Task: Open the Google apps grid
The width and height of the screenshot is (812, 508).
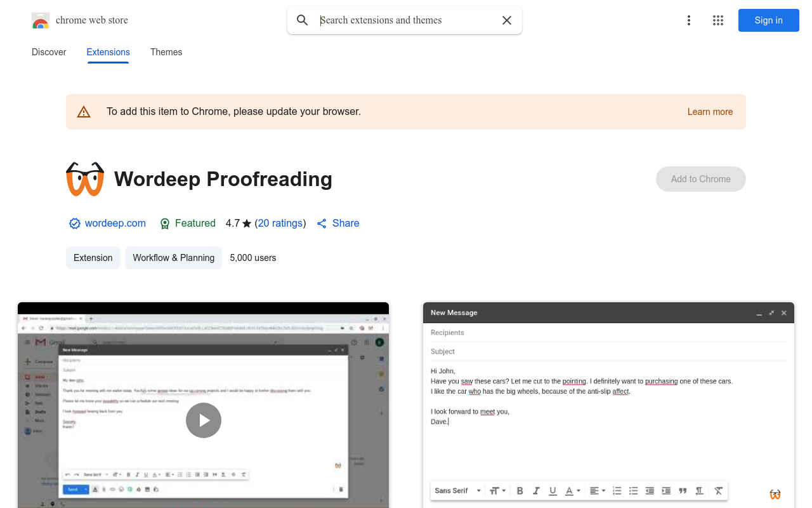Action: point(718,20)
